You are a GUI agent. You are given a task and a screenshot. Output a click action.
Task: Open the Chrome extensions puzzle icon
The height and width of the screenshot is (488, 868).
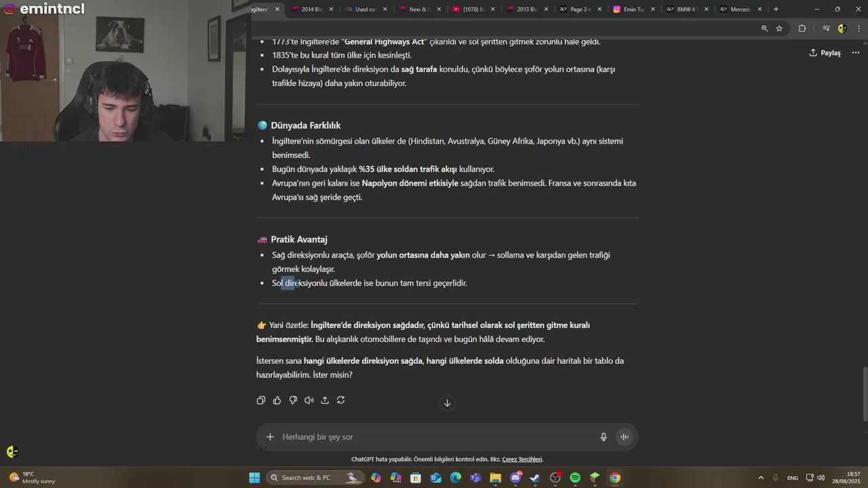(802, 28)
